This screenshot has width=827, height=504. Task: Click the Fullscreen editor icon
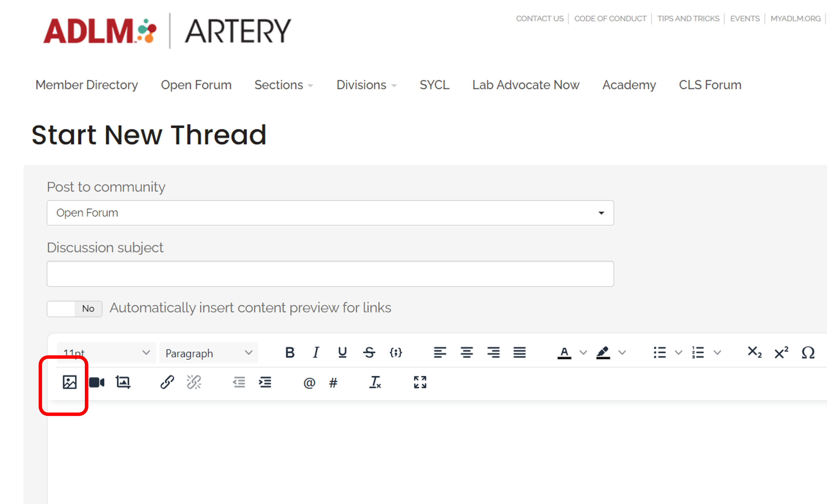point(420,382)
